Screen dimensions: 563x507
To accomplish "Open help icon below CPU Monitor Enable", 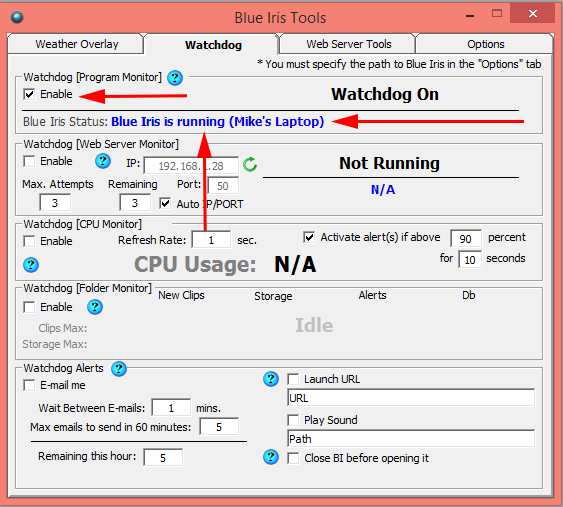I will (31, 265).
